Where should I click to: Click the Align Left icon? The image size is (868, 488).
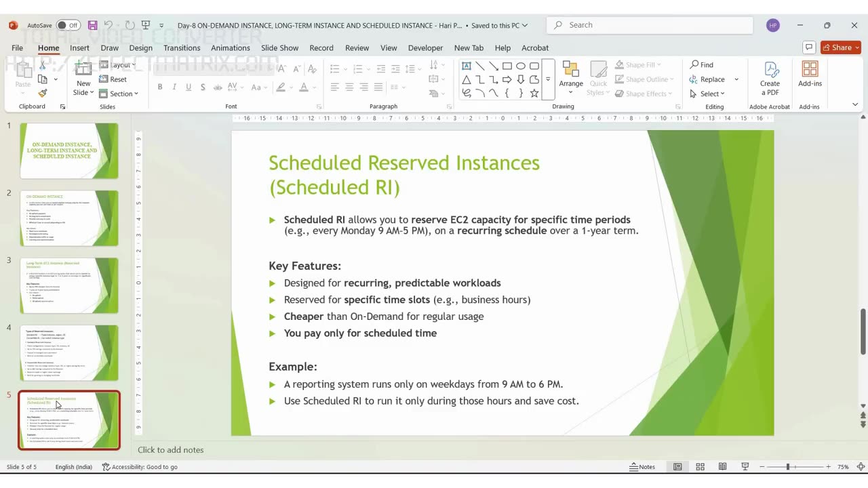335,87
